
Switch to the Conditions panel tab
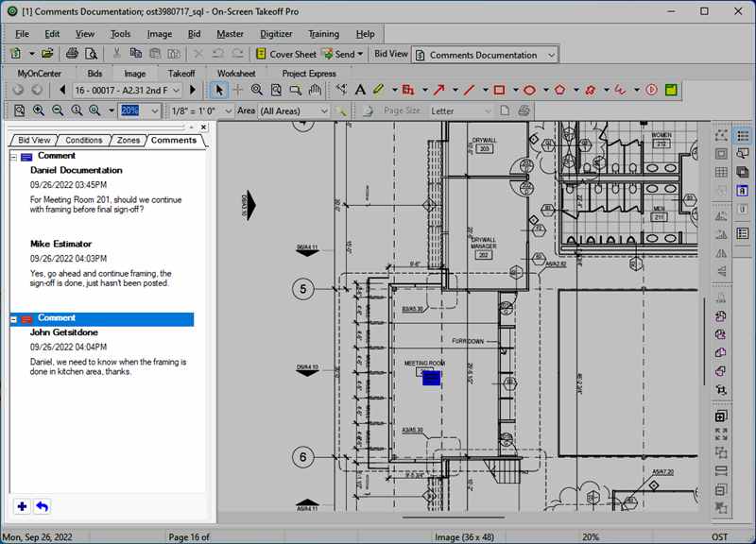84,140
